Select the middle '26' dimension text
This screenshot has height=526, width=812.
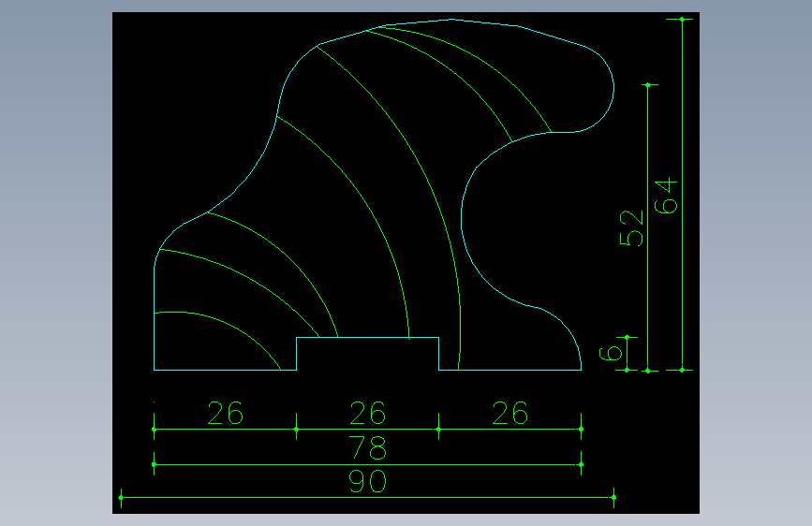tap(368, 413)
